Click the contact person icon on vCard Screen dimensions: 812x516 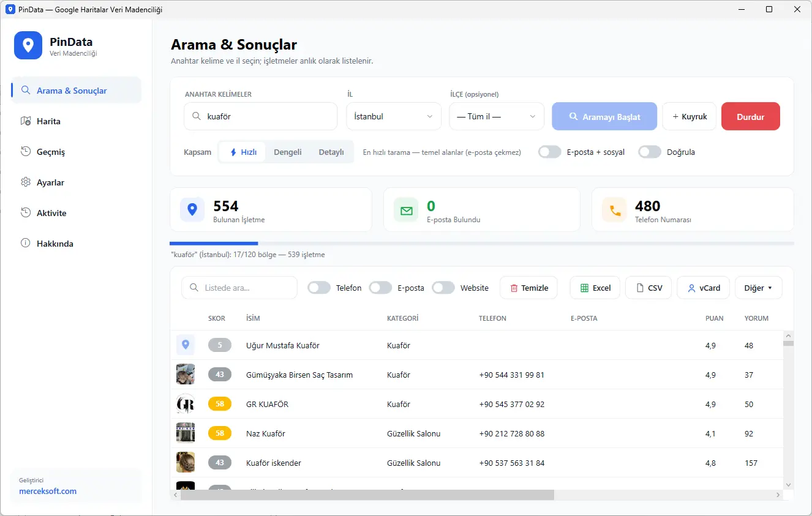(x=691, y=288)
